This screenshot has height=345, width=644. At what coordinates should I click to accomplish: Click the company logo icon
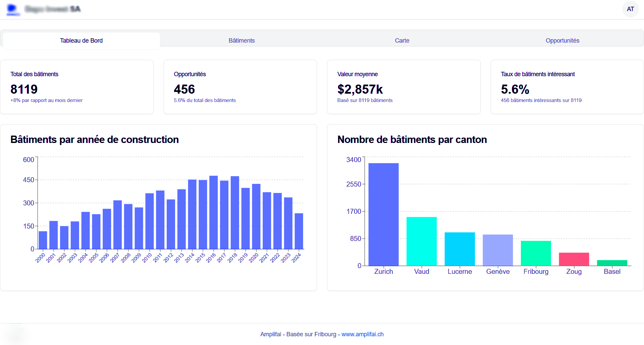[13, 9]
